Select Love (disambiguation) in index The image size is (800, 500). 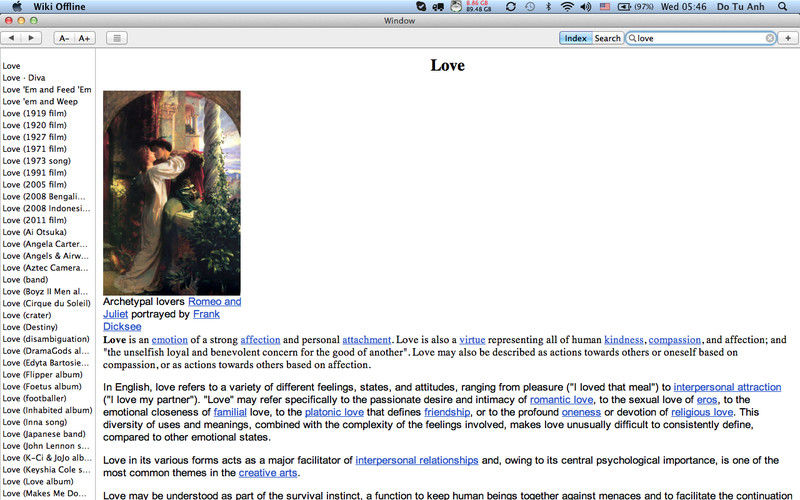click(46, 339)
